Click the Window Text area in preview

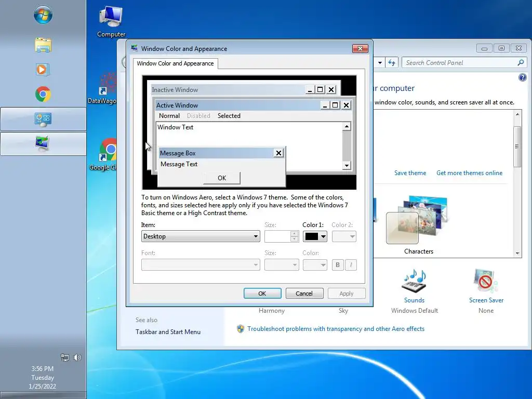point(249,146)
